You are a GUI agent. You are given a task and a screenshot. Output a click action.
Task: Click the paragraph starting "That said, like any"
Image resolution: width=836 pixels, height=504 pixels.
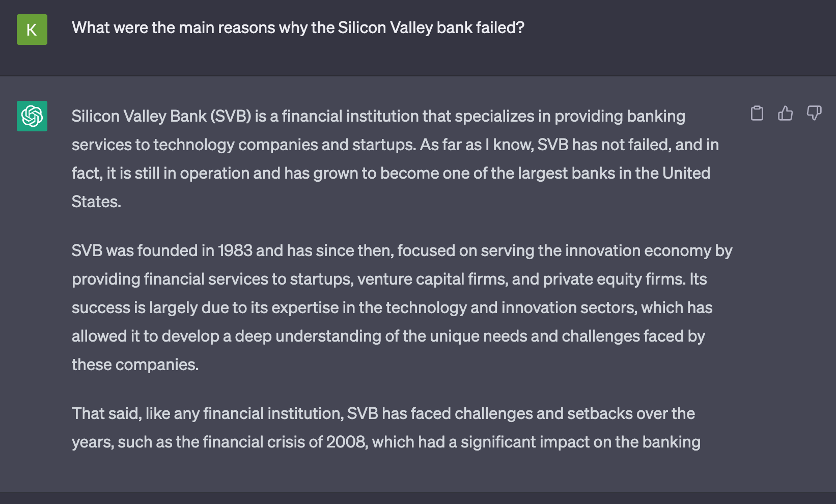(385, 428)
